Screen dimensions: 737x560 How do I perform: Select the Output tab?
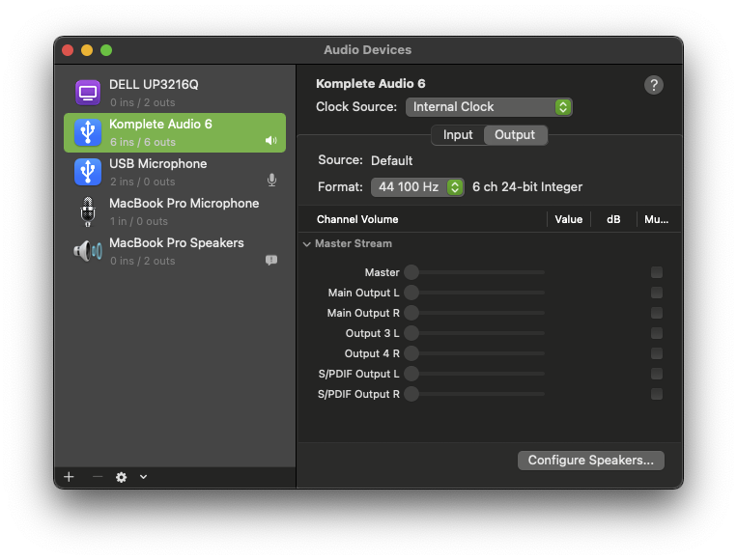(x=515, y=135)
